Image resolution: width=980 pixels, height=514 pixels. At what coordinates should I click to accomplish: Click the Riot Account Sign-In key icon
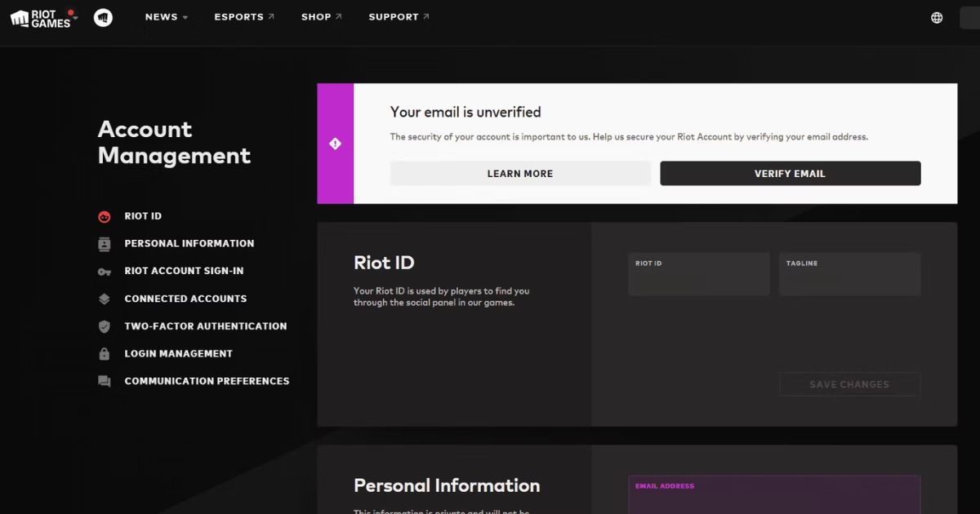point(104,272)
